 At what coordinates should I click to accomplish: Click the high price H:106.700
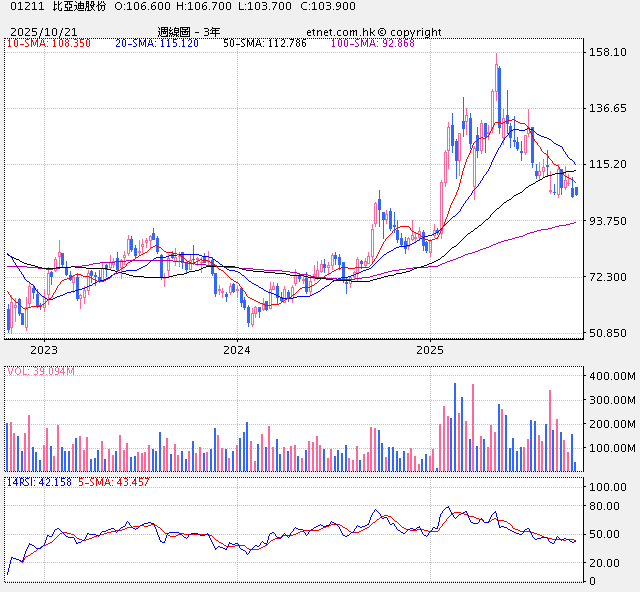click(x=204, y=7)
